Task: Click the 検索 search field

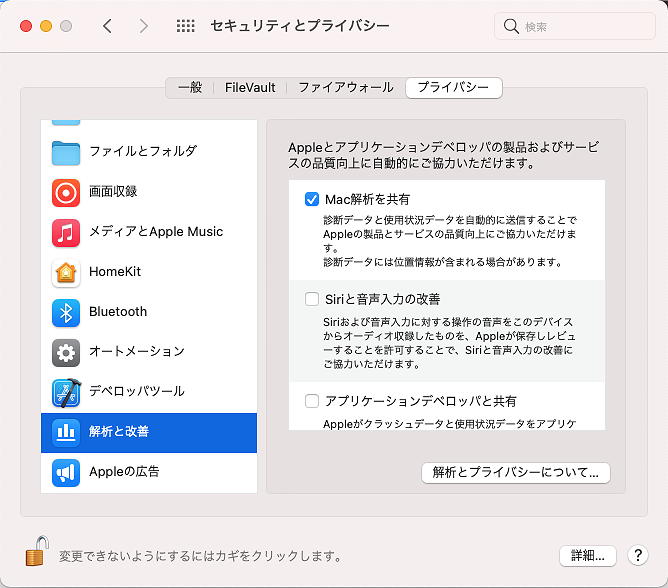Action: coord(574,26)
